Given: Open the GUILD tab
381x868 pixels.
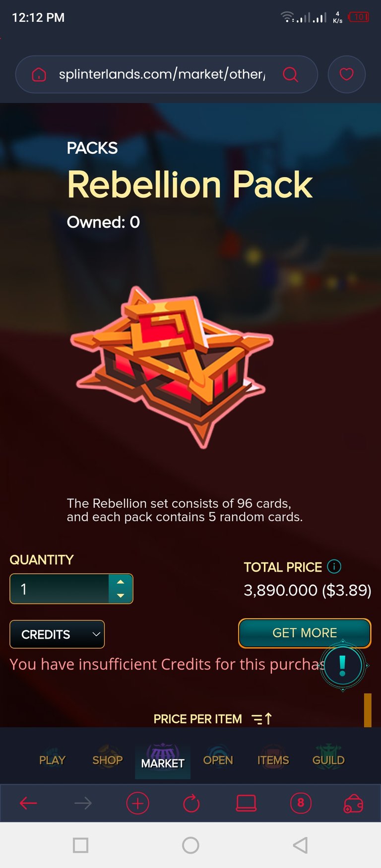Looking at the screenshot, I should 328,760.
